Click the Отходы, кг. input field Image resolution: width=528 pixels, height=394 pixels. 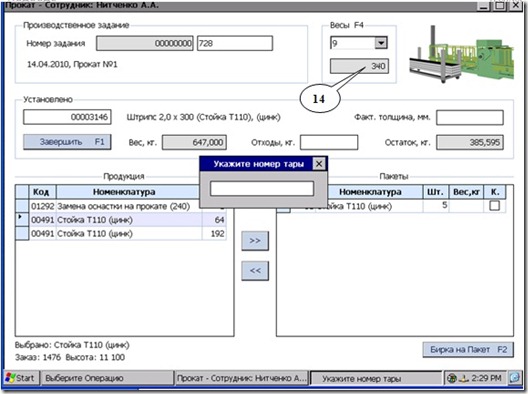(x=329, y=142)
